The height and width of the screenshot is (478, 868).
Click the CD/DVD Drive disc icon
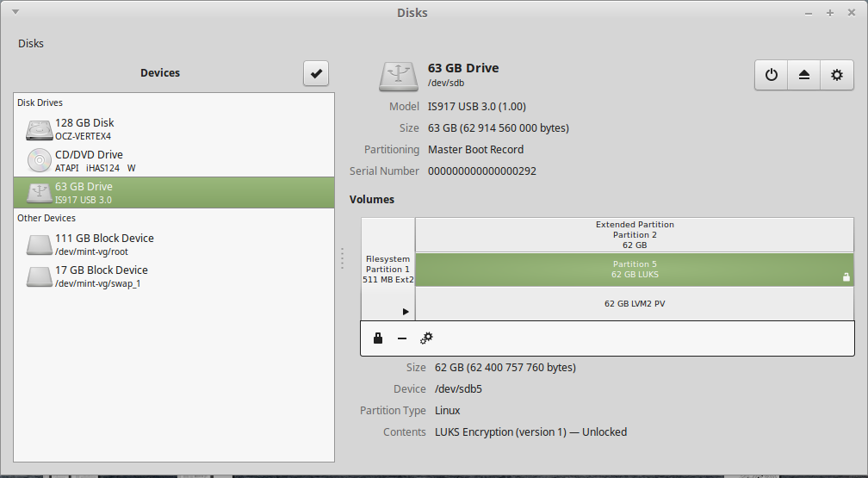coord(40,161)
